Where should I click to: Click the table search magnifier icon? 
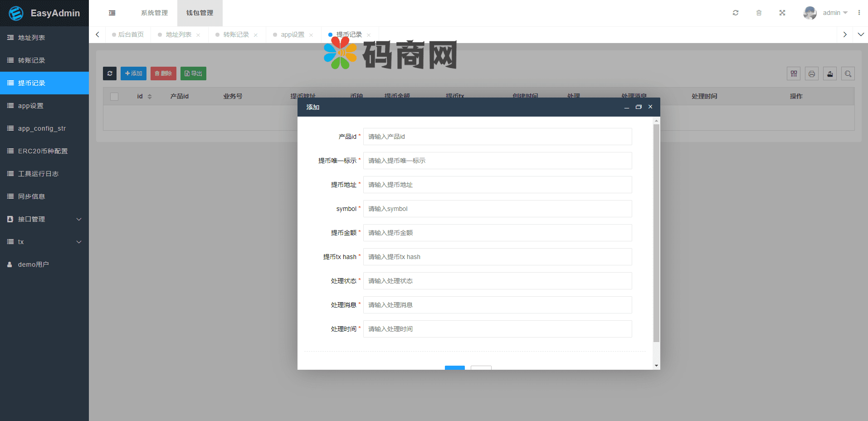click(x=848, y=73)
